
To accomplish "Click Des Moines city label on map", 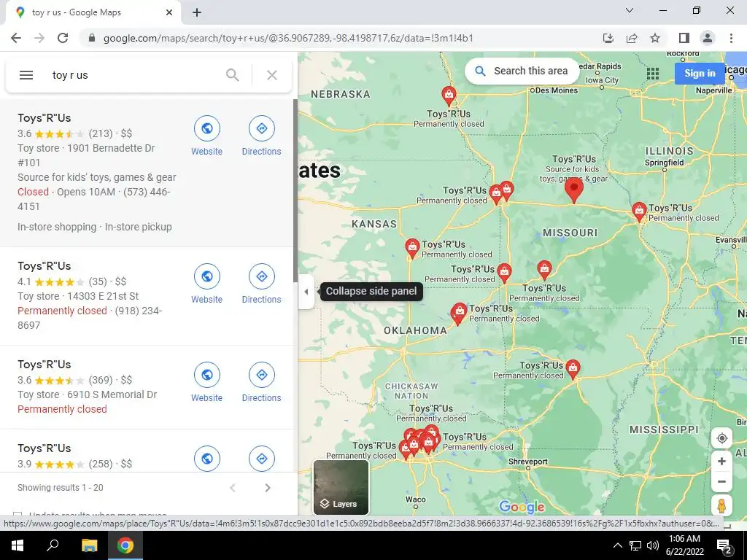I will (x=556, y=90).
